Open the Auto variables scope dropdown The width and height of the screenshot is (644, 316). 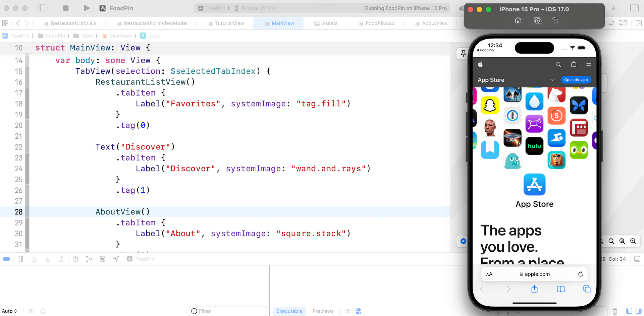coord(9,311)
